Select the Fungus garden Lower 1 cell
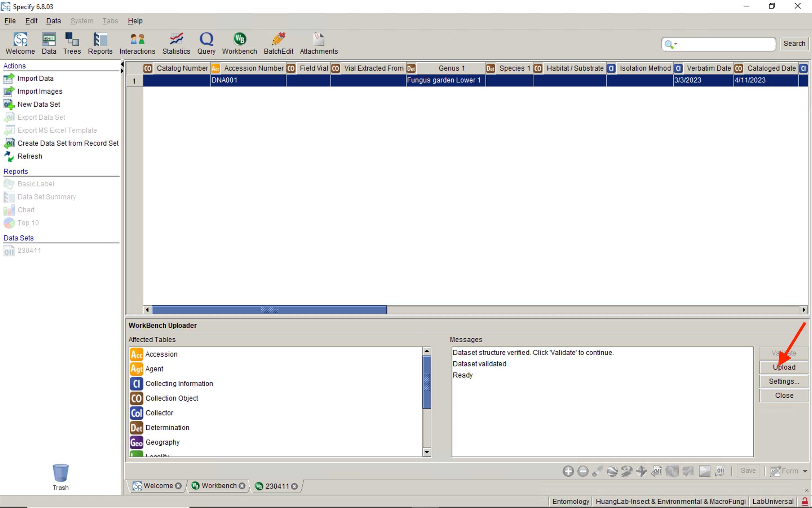Screen dimensions: 812x508 (445, 80)
